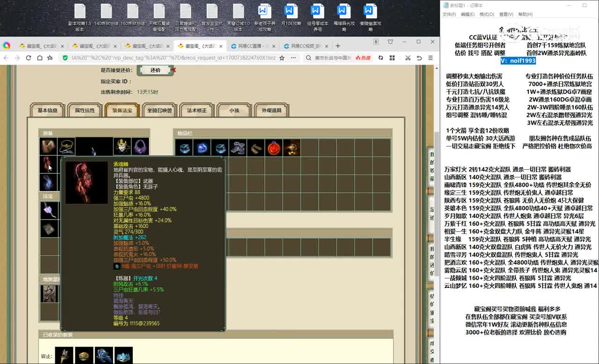Open the 组号零成本养号 document
The width and height of the screenshot is (599, 364).
point(317,17)
